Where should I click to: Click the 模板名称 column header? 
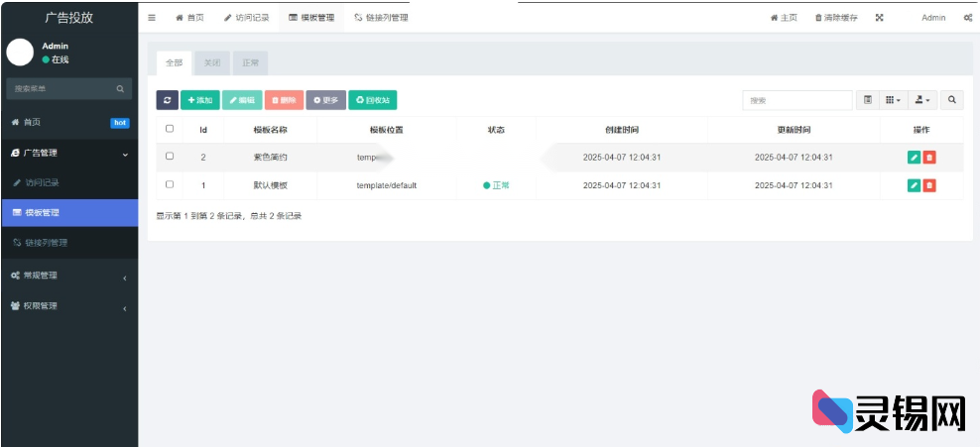point(270,130)
